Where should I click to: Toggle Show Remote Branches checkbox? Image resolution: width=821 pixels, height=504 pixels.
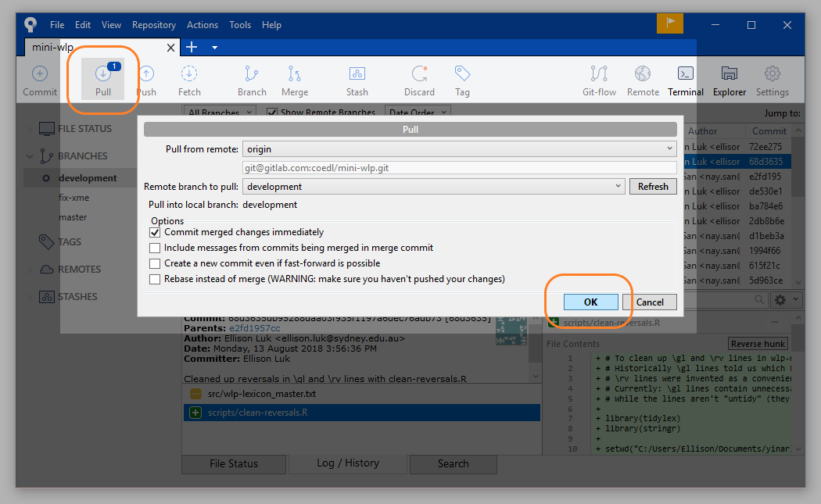(272, 112)
